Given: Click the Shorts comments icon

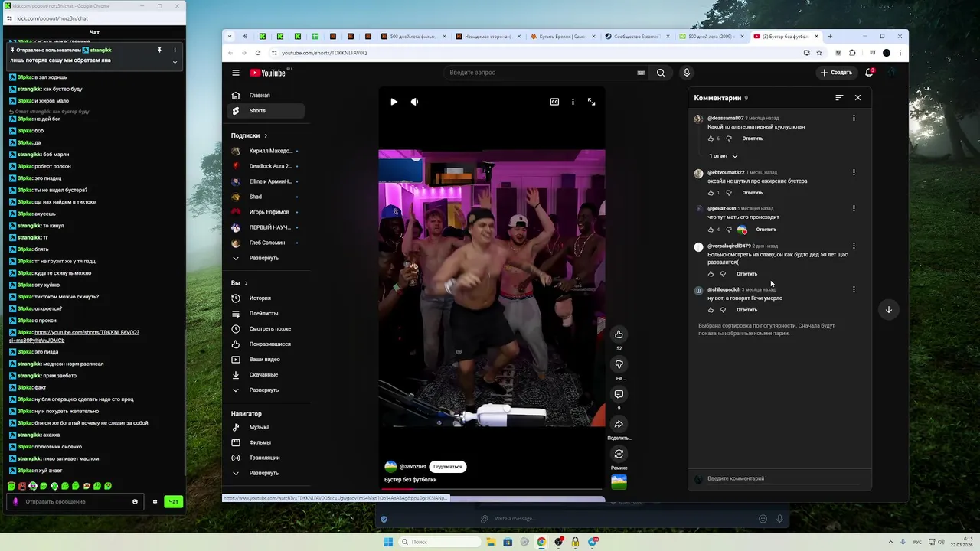Looking at the screenshot, I should point(619,394).
